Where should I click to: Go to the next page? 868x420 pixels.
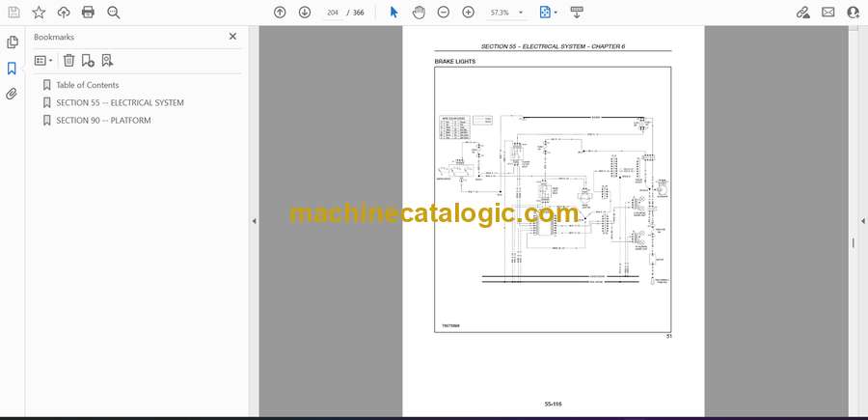tap(305, 13)
